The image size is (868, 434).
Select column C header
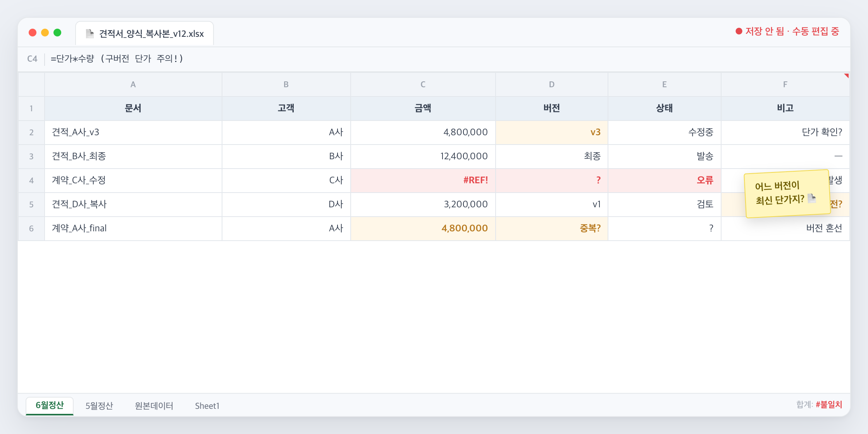tap(423, 84)
